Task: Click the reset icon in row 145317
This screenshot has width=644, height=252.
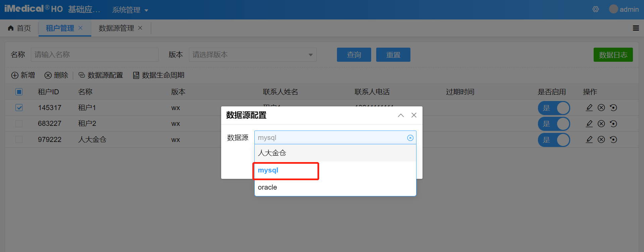Action: (613, 108)
